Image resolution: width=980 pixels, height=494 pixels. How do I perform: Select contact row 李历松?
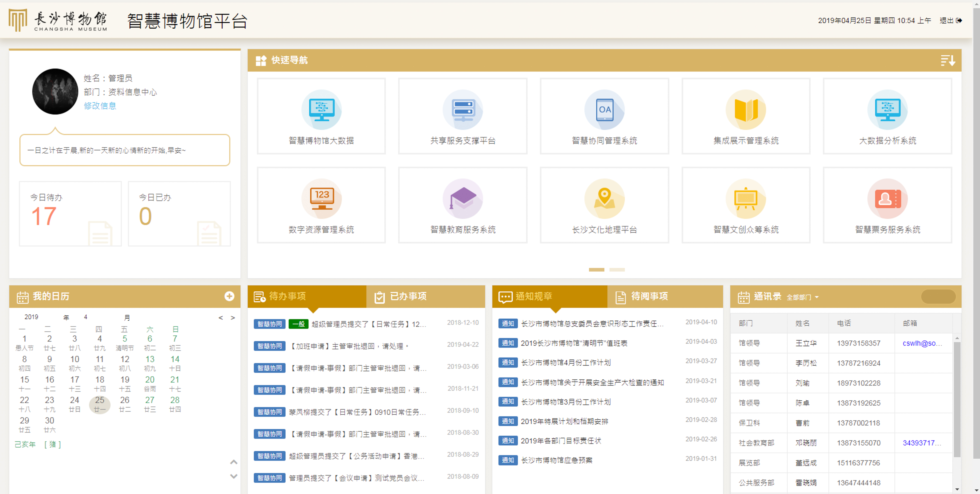click(x=841, y=363)
